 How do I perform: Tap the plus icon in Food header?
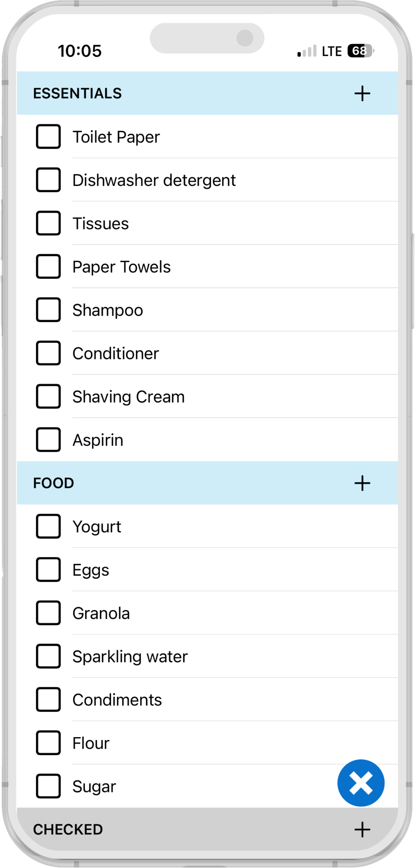tap(362, 483)
